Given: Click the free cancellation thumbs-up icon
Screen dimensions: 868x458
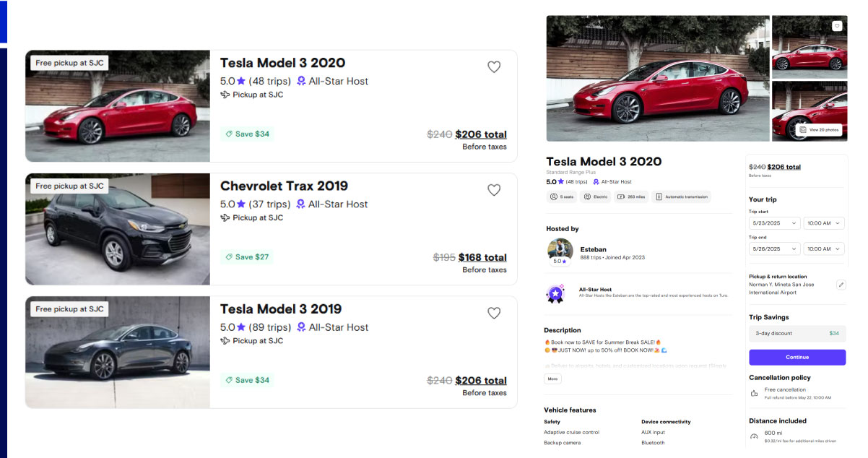Looking at the screenshot, I should click(x=754, y=393).
